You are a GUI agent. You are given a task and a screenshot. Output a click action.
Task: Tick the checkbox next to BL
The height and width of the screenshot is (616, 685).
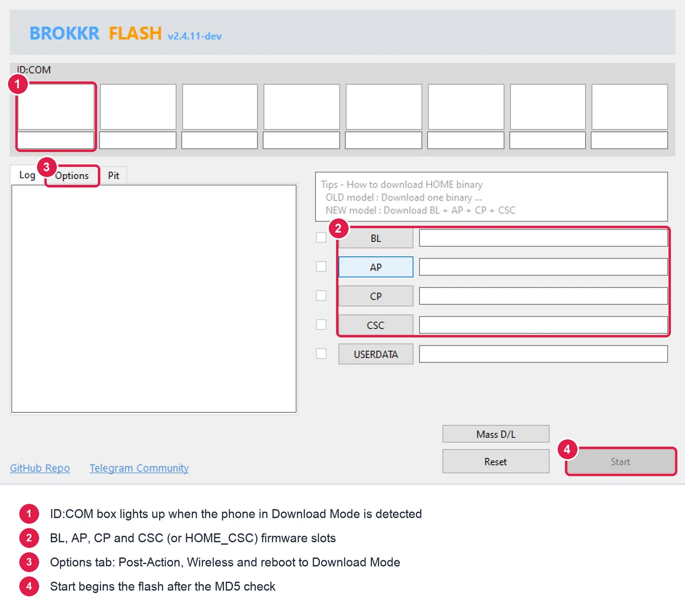[x=321, y=238]
